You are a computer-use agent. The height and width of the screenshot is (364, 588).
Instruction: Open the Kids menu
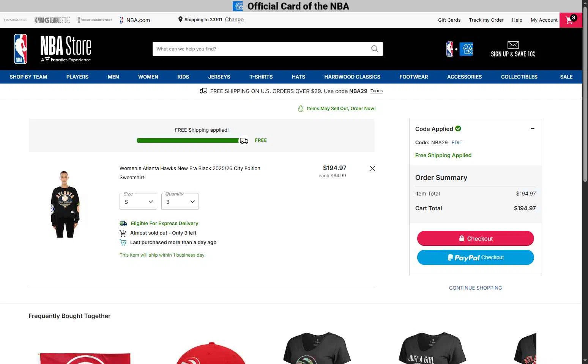coord(183,77)
